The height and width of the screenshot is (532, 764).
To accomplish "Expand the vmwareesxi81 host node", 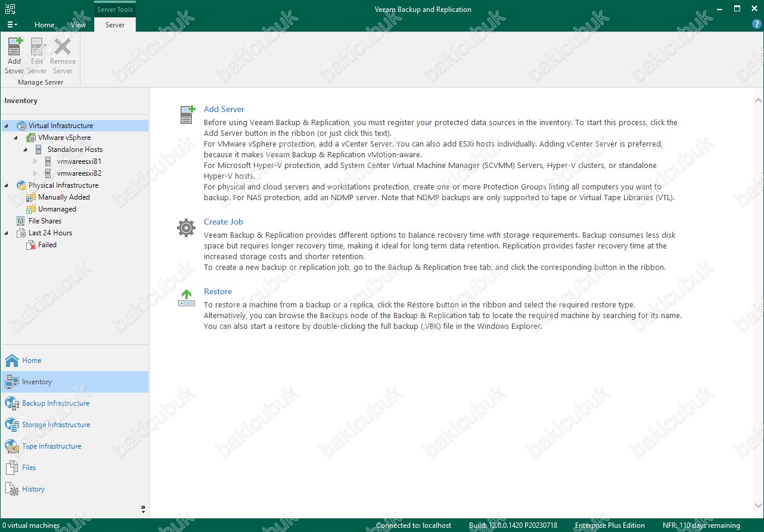I will point(35,161).
